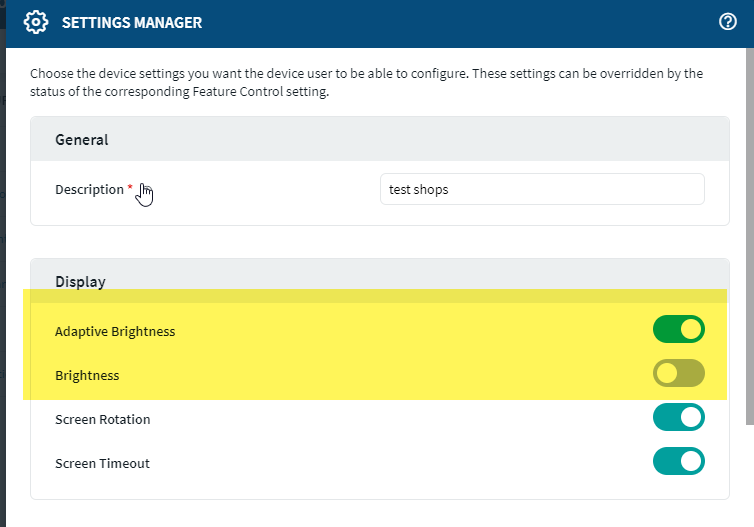Select the Brightness row label
The height and width of the screenshot is (527, 754).
87,375
